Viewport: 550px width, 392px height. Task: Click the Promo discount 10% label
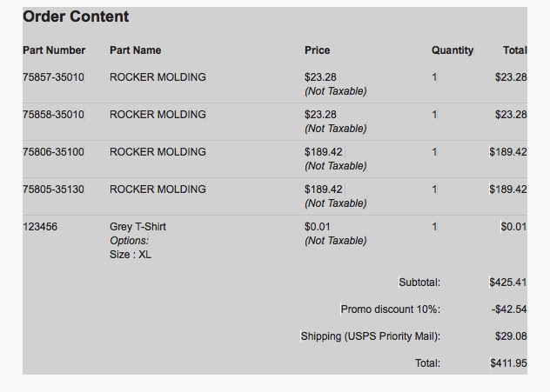(x=391, y=309)
